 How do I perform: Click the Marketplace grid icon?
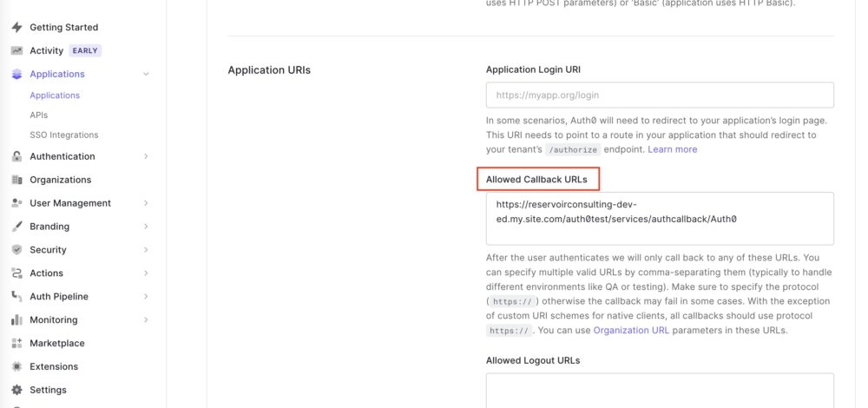(16, 343)
